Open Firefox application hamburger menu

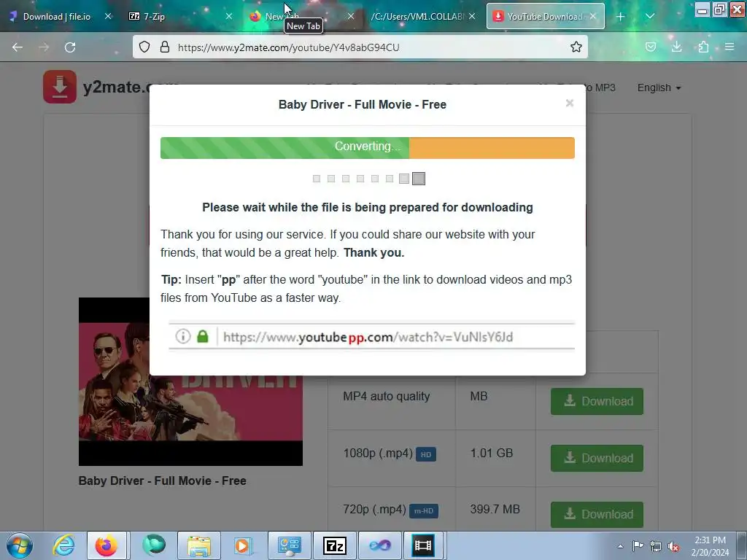[729, 47]
